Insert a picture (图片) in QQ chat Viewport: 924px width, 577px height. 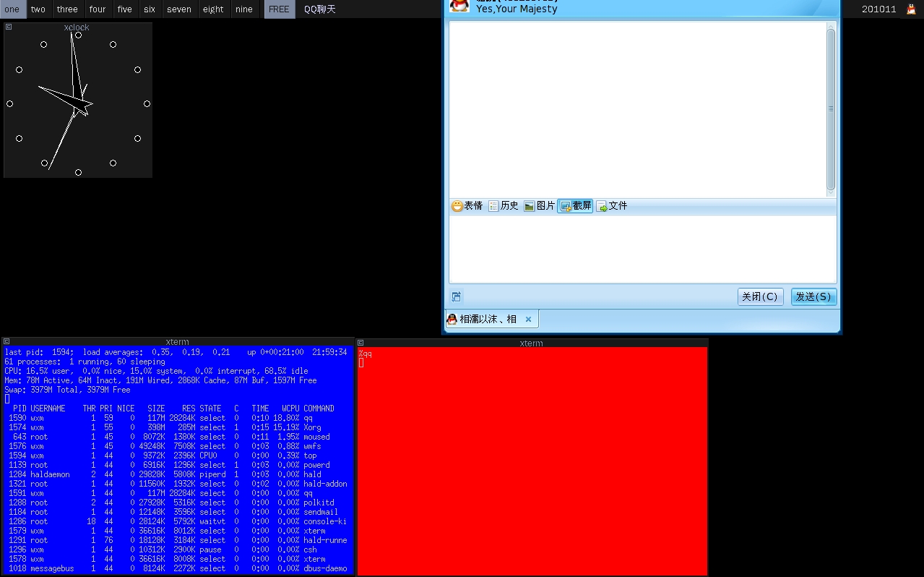tap(540, 206)
